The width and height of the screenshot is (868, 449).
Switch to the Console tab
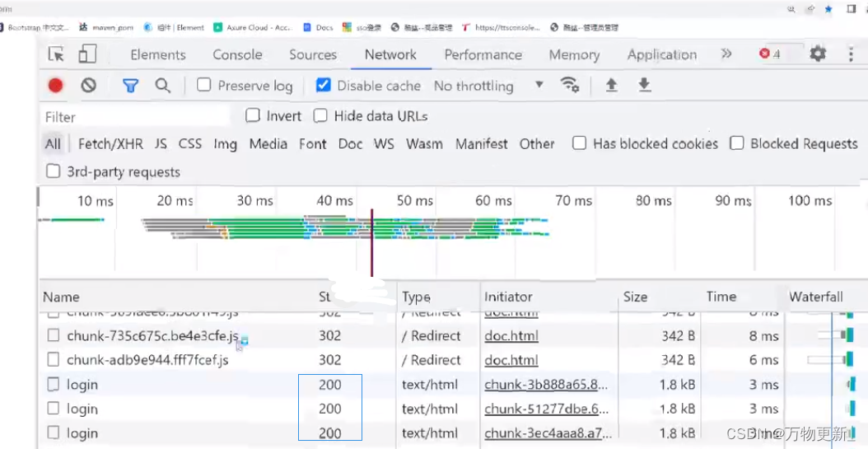[x=237, y=54]
